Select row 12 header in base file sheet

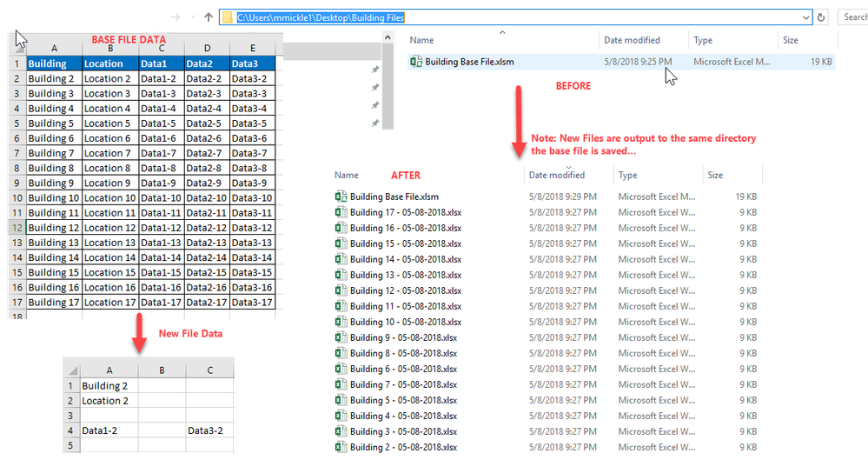click(x=17, y=228)
